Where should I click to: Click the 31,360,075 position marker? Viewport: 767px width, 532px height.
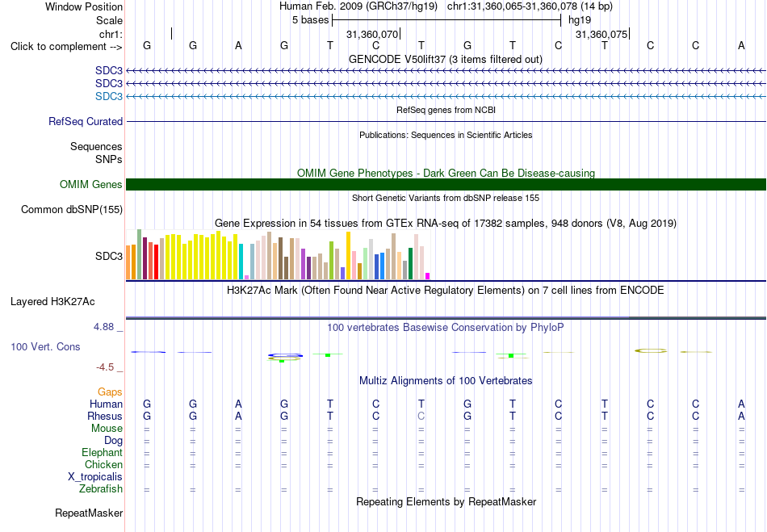pos(601,34)
